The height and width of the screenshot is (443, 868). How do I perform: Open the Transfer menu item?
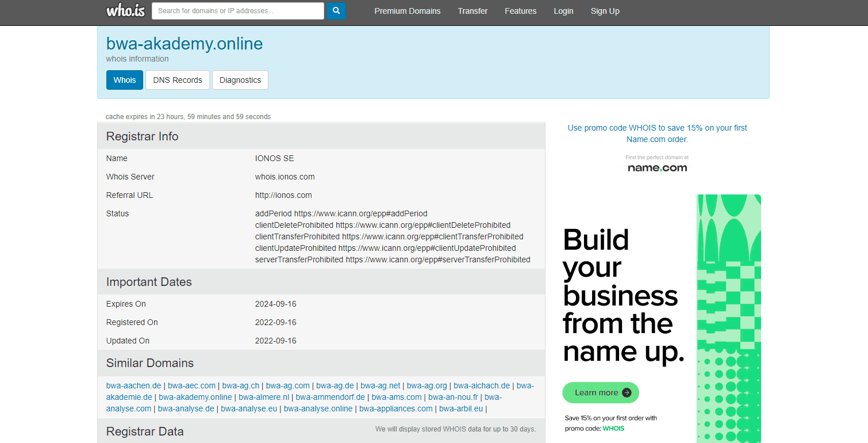pos(473,11)
